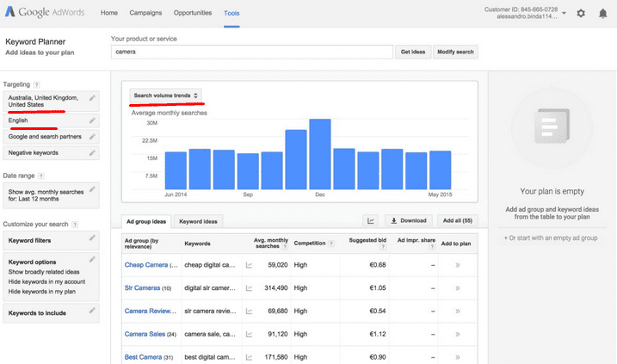Add Camera Review group to plan

pos(458,312)
